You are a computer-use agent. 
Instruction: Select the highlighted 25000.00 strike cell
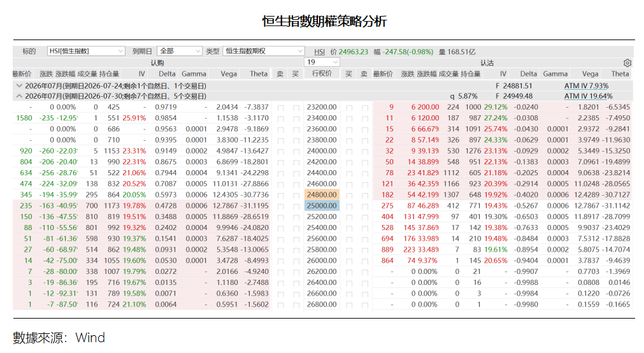(322, 206)
